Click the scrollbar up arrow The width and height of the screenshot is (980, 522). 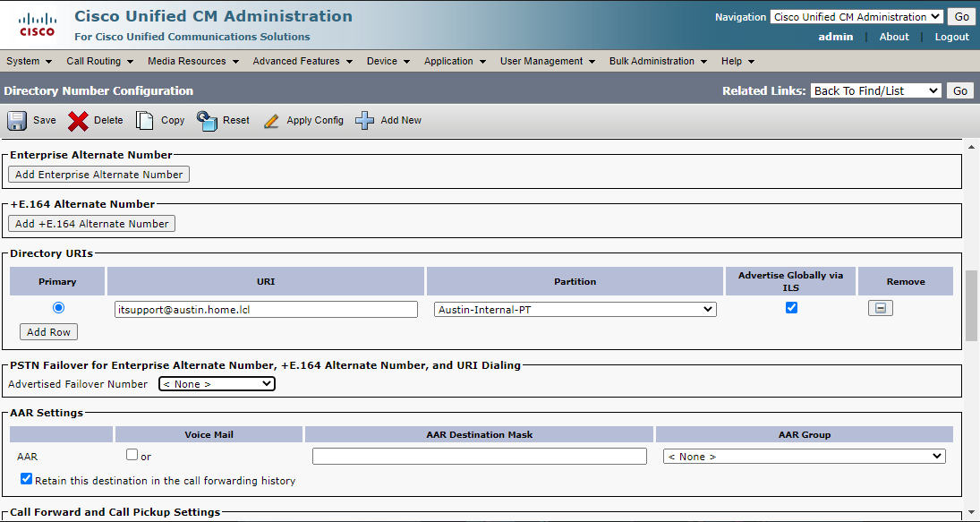tap(971, 147)
